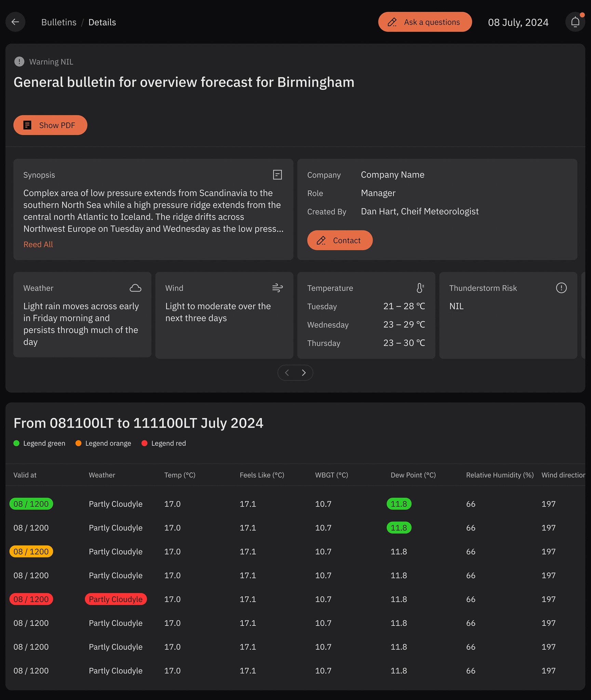
Task: Open the Bulletins breadcrumb
Action: [x=59, y=23]
